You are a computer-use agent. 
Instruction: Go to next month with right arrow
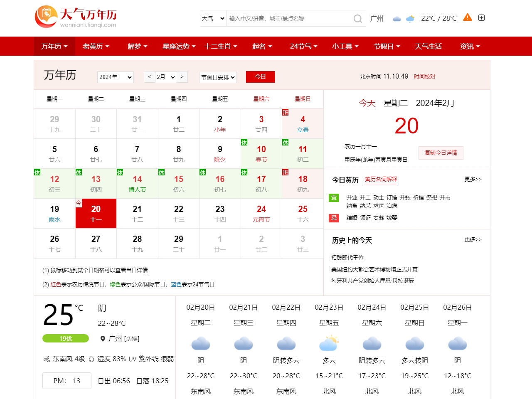tap(182, 77)
